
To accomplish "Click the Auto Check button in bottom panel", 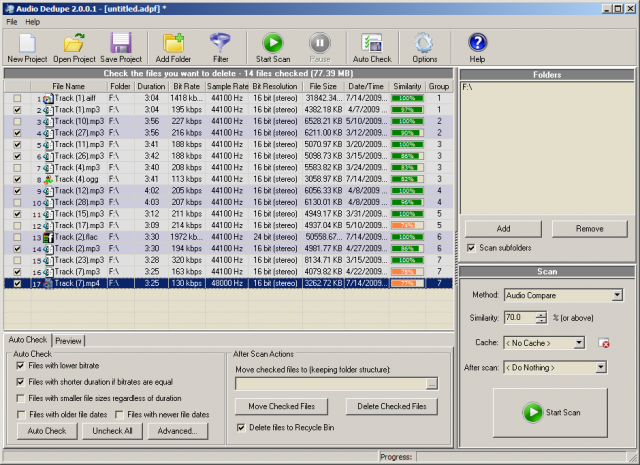I will click(47, 431).
